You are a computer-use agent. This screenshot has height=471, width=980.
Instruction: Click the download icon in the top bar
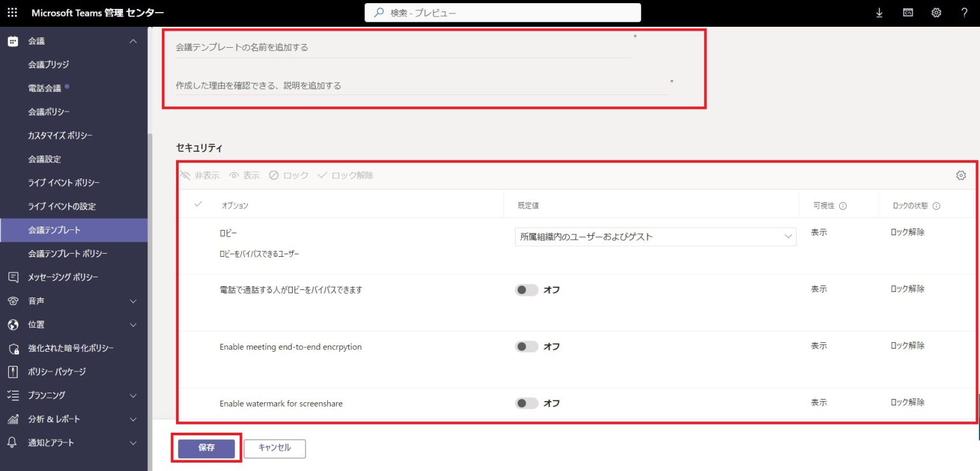tap(879, 12)
